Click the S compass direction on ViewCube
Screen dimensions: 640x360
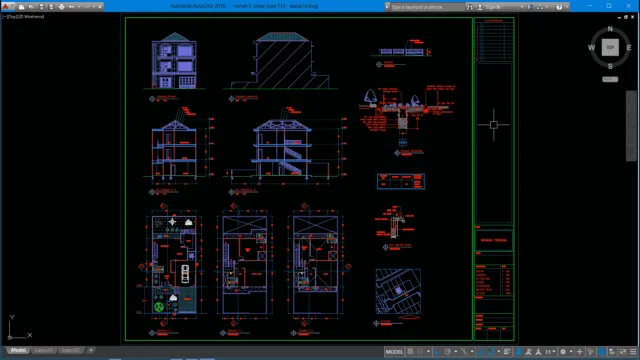[x=610, y=67]
